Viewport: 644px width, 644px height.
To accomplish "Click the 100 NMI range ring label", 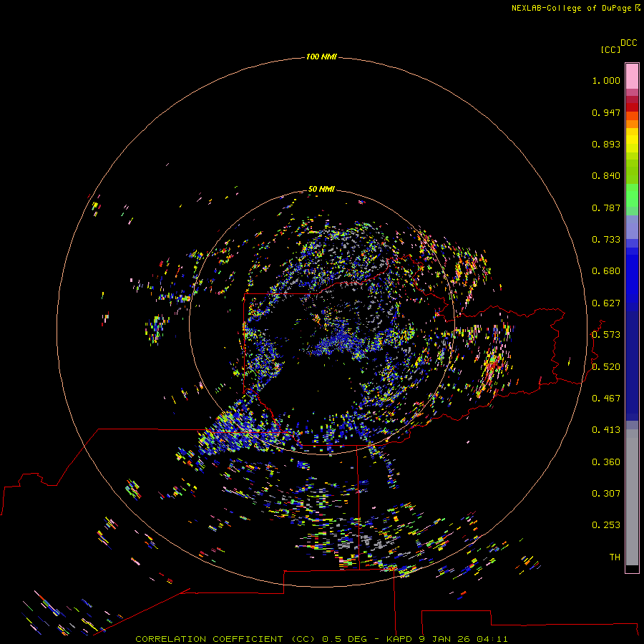I will 321,57.
